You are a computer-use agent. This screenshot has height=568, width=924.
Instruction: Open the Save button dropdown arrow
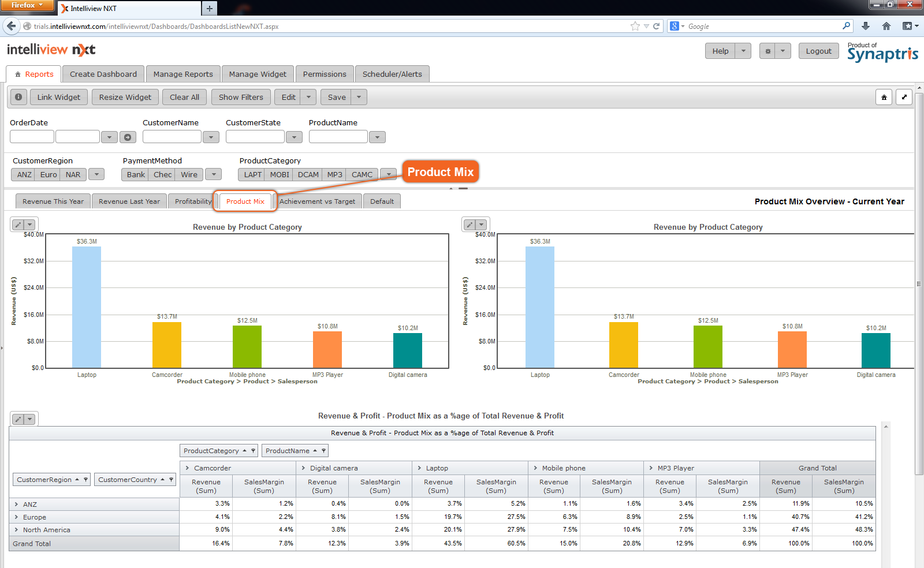359,98
